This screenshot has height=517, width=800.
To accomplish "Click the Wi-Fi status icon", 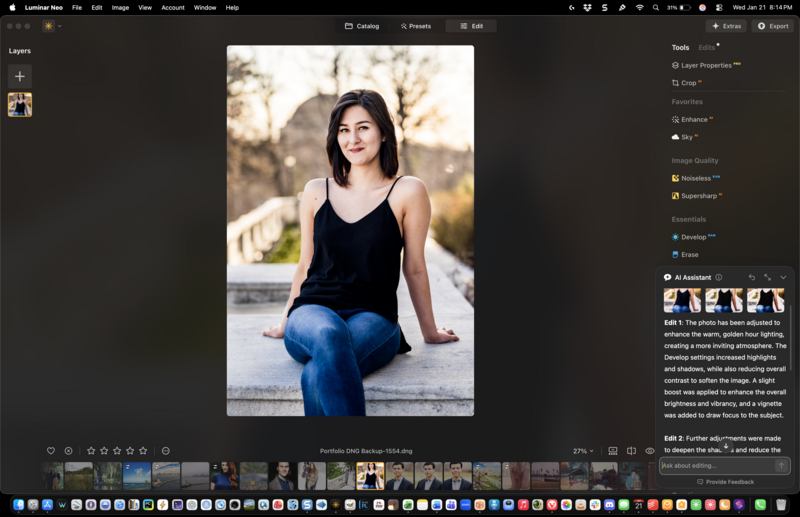I will click(639, 8).
